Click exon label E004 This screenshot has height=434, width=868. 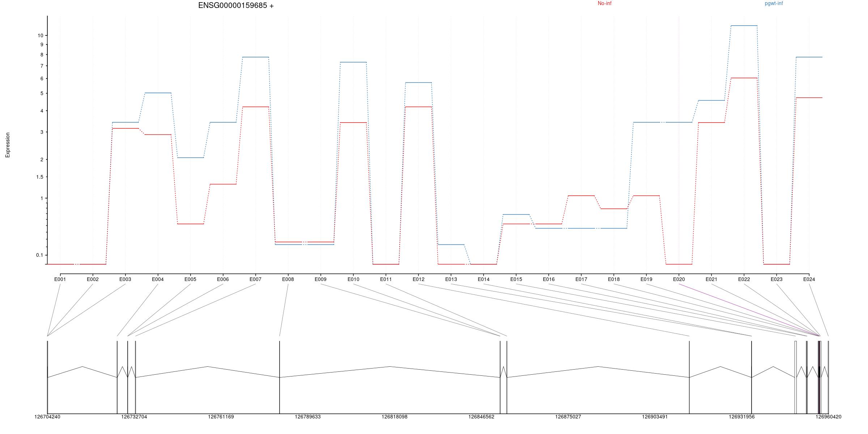158,279
